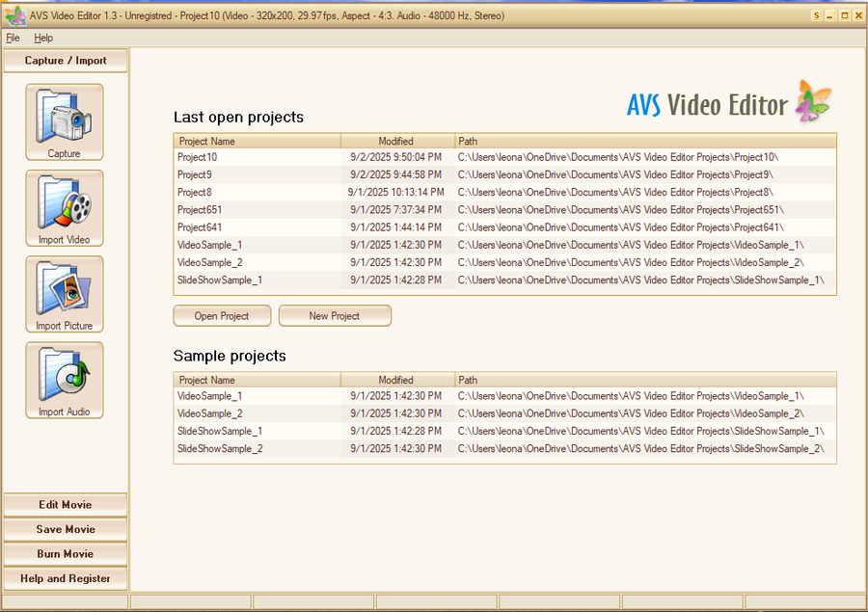Open the Burn Movie section
Viewport: 868px width, 612px height.
(66, 554)
